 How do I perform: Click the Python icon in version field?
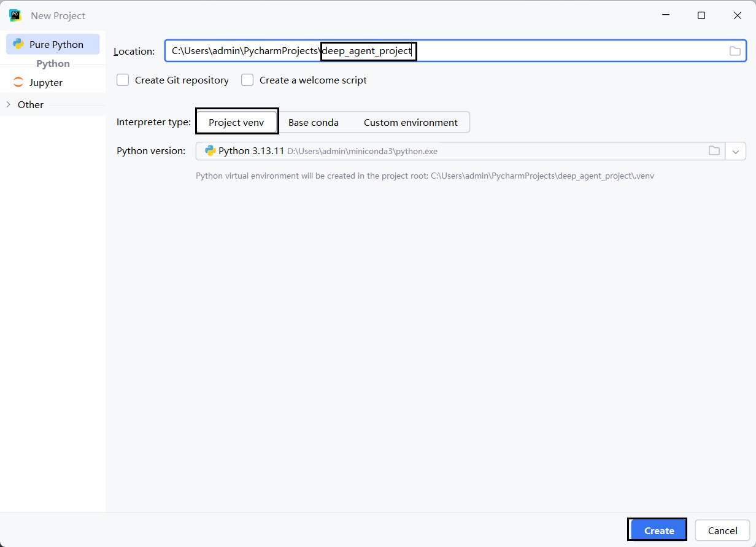[x=210, y=151]
